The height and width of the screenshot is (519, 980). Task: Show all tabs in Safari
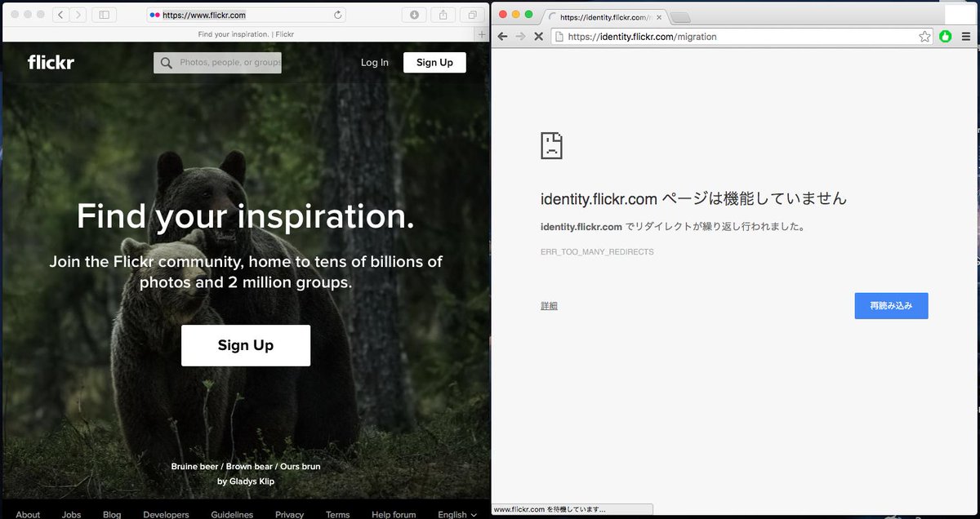472,15
